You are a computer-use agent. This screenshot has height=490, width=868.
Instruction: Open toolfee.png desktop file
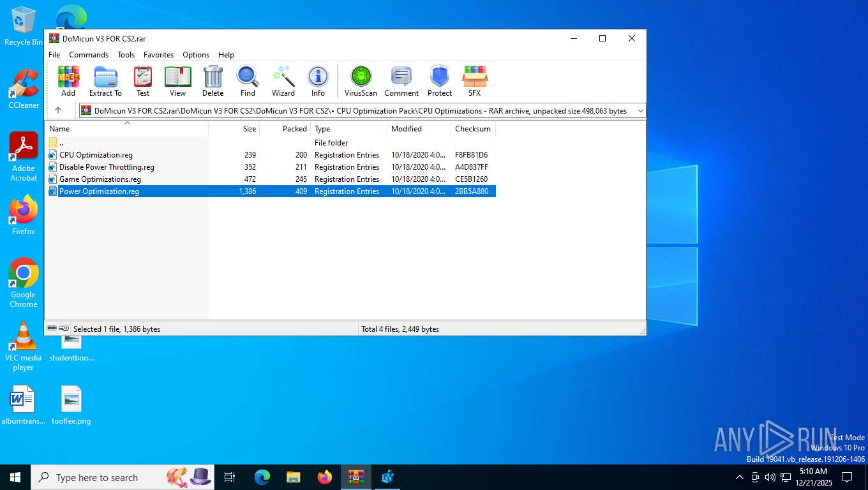click(71, 405)
